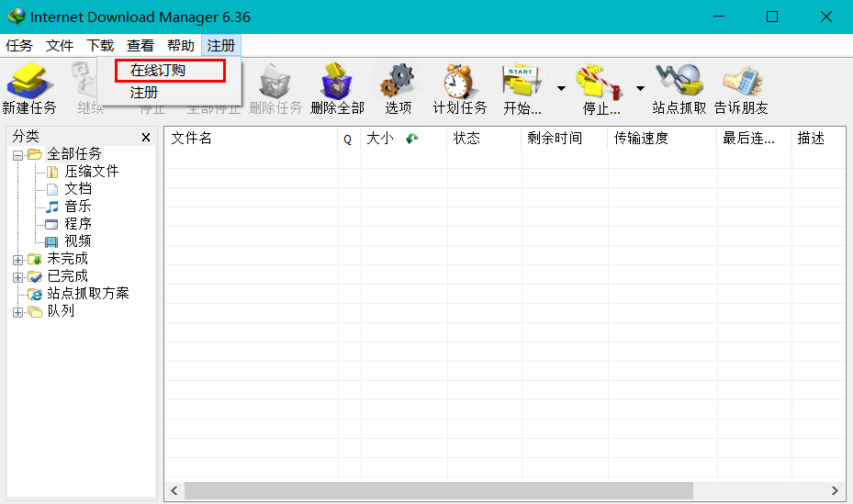Open the 帮助 menu
Image resolution: width=853 pixels, height=504 pixels.
click(181, 46)
